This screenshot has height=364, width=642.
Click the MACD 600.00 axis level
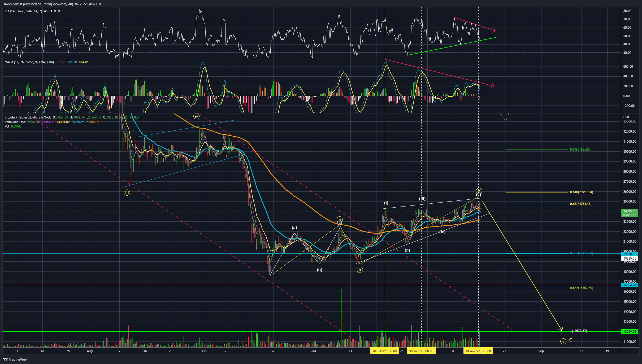point(628,67)
